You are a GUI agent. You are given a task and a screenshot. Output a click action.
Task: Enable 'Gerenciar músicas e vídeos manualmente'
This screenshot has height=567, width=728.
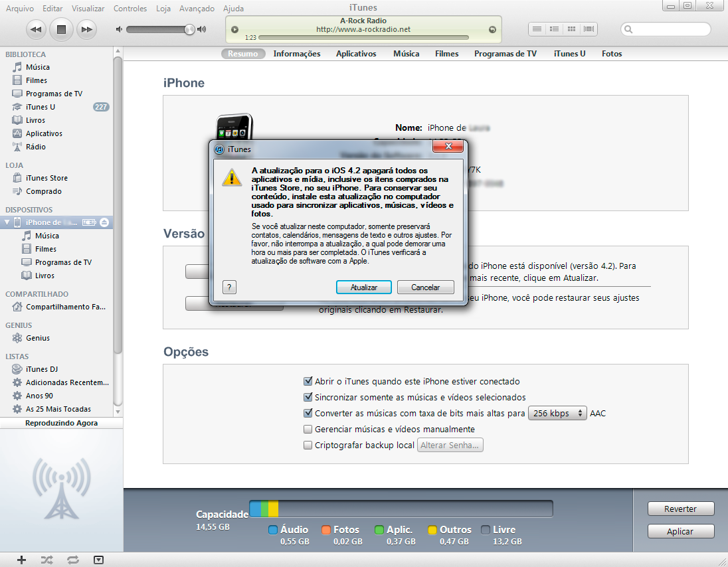[x=308, y=429]
